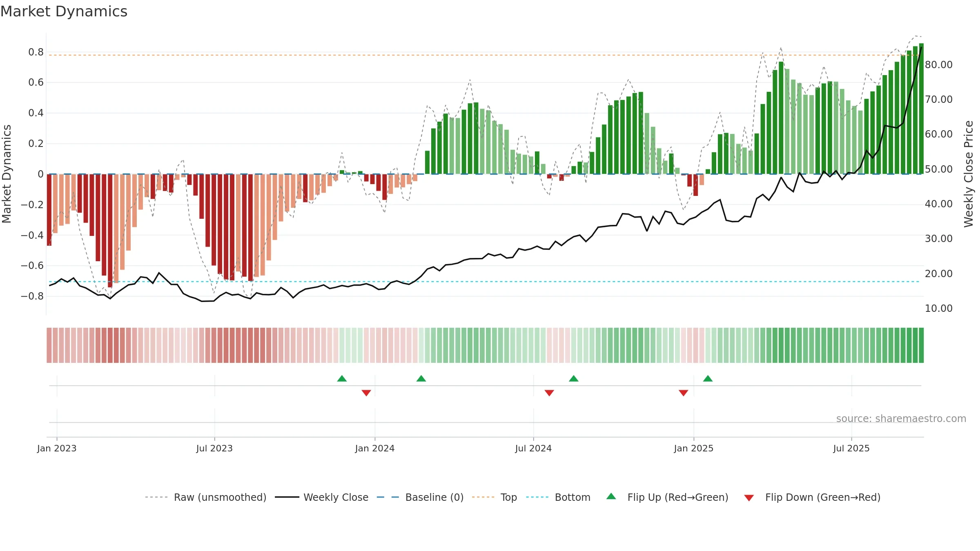Click the 80.00 price axis tick label
Image resolution: width=980 pixels, height=551 pixels.
point(939,64)
